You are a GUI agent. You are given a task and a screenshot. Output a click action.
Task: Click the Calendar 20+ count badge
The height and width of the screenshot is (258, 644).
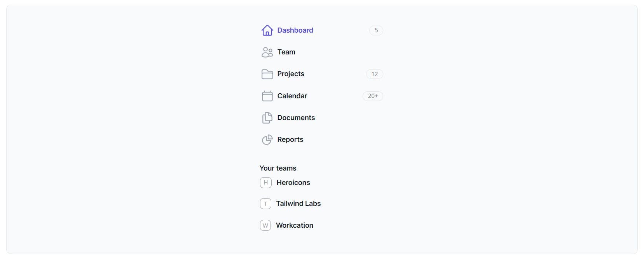pos(373,96)
